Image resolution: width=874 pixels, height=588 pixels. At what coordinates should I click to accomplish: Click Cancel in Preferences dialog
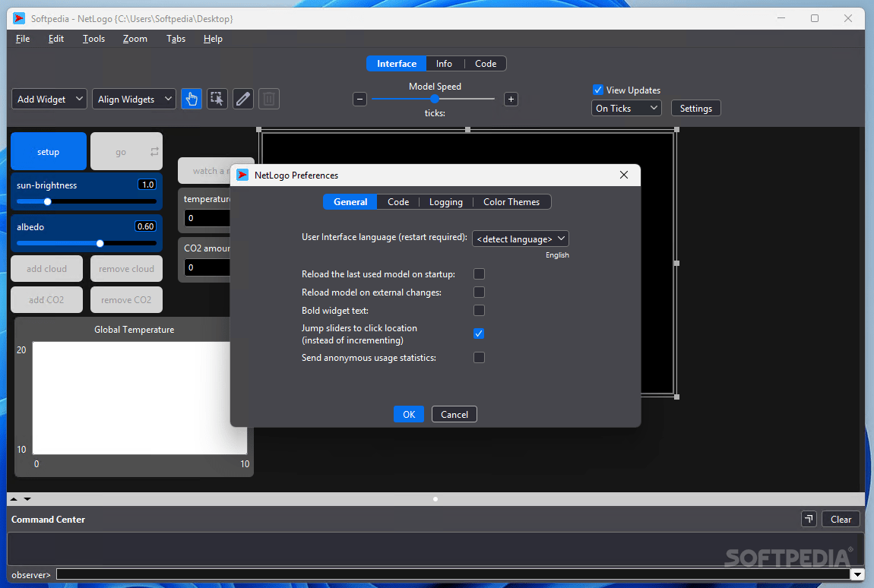(x=454, y=414)
